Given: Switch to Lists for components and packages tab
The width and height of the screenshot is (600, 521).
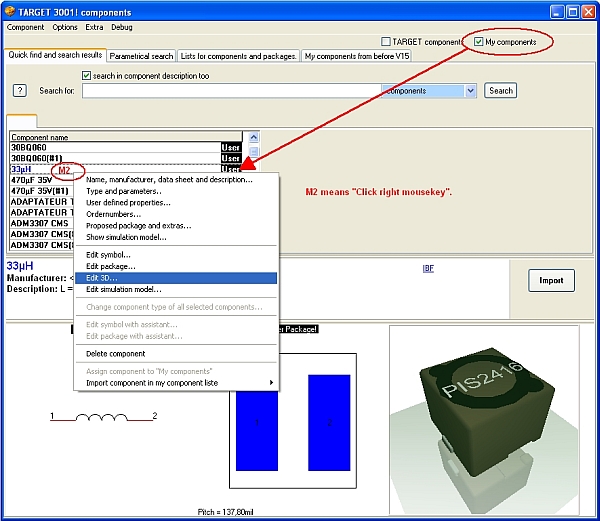Looking at the screenshot, I should 238,57.
